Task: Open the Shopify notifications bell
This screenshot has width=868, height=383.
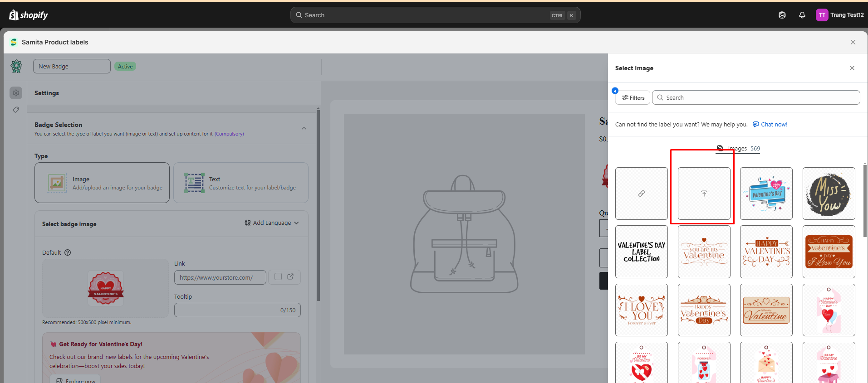Action: point(802,15)
